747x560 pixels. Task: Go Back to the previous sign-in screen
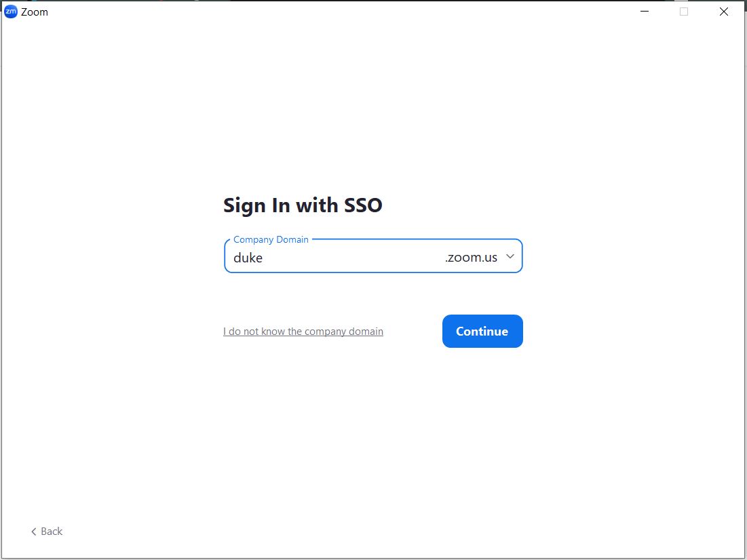pos(46,532)
